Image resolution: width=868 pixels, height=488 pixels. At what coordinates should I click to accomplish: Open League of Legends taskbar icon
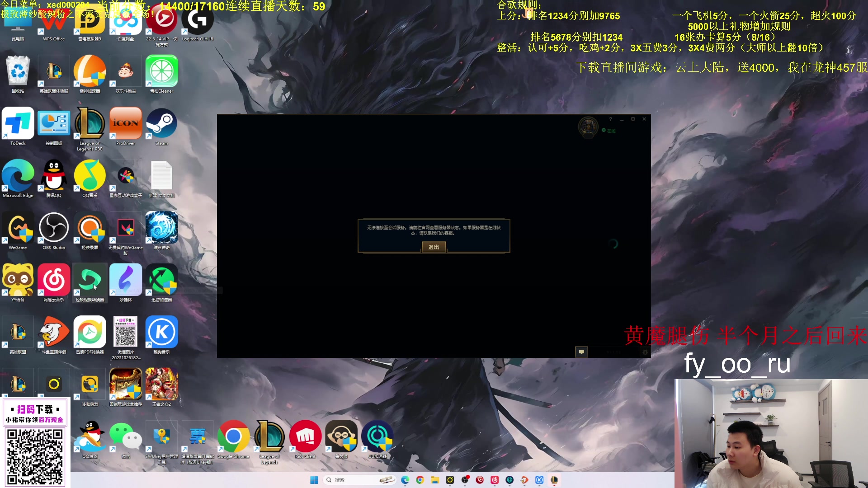pyautogui.click(x=554, y=480)
